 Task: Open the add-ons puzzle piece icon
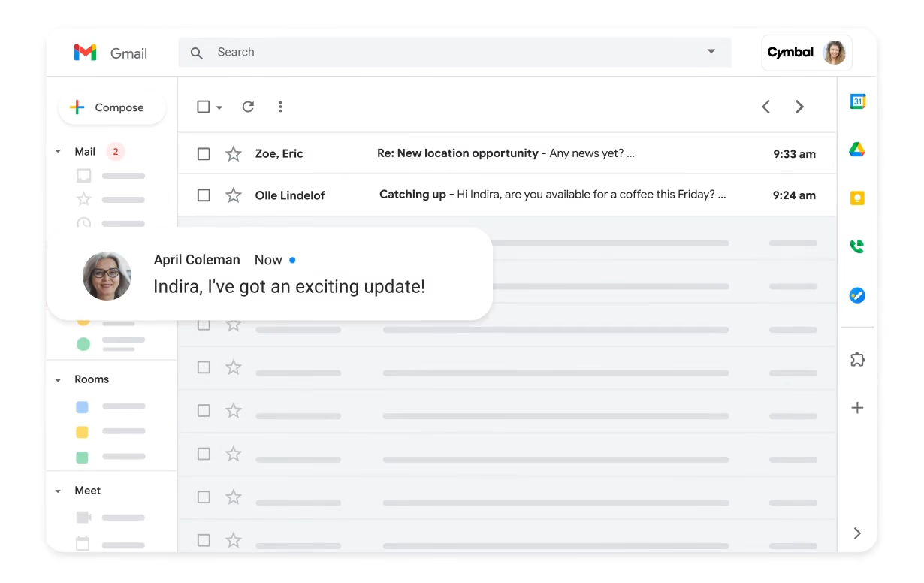[x=857, y=360]
